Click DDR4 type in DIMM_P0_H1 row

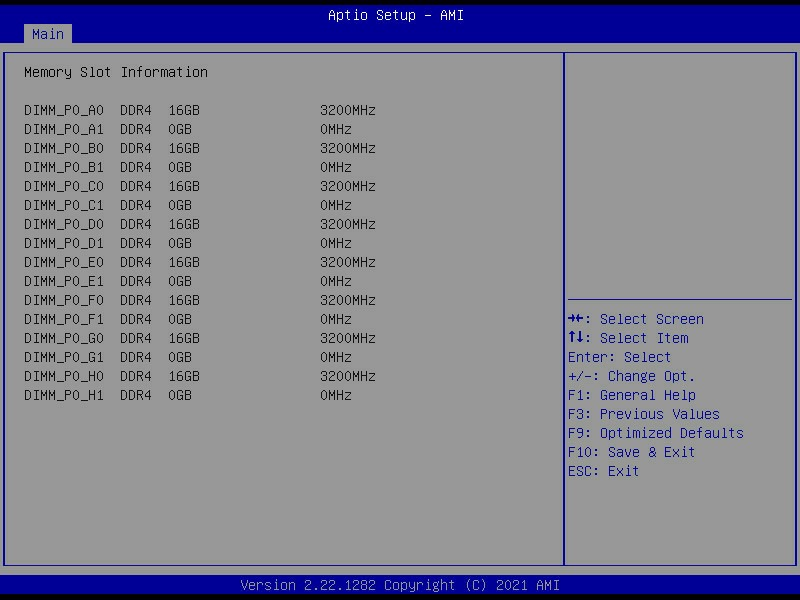tap(136, 395)
